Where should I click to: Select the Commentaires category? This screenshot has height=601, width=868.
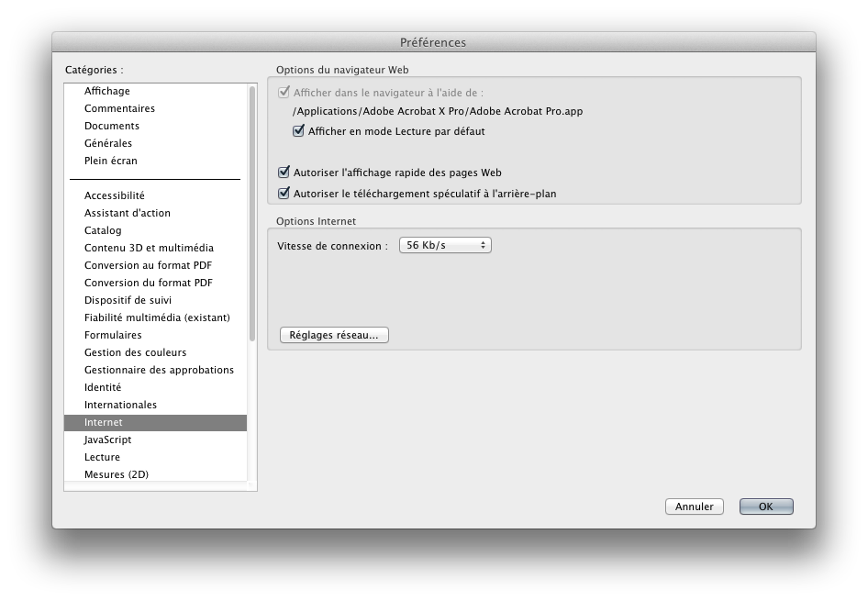tap(155, 108)
